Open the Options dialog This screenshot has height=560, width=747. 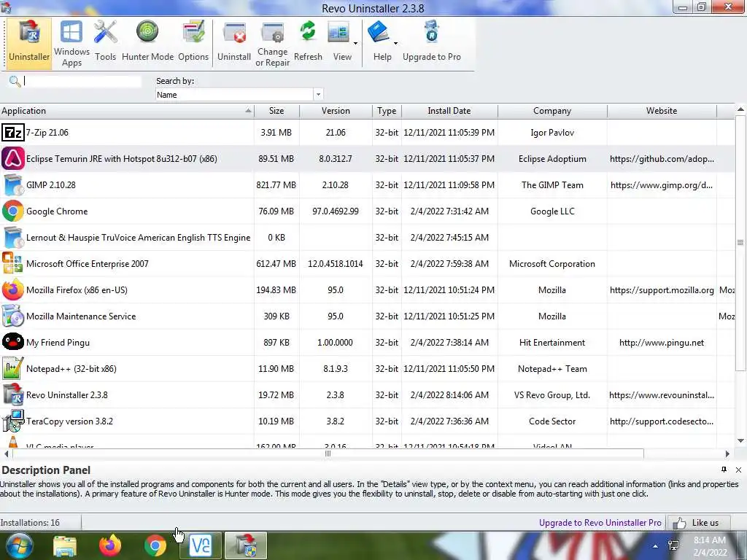point(193,43)
